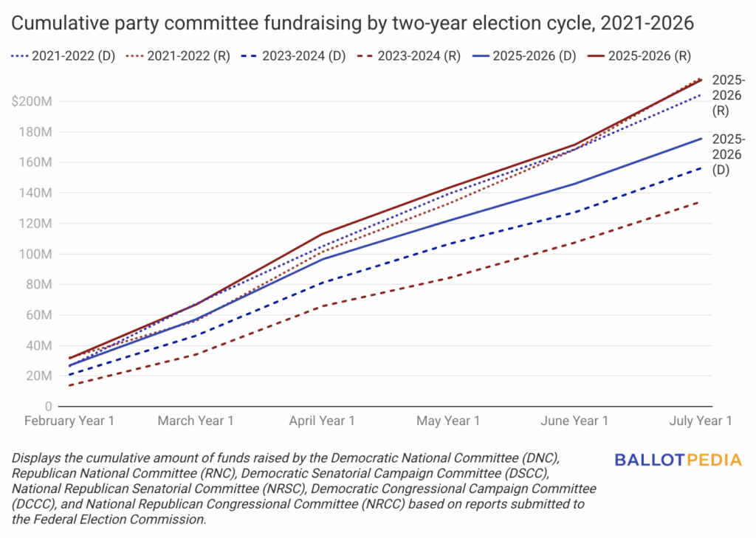Click the 2025-2026 (R) legend label
Screen dimensions: 756x538
pos(650,56)
